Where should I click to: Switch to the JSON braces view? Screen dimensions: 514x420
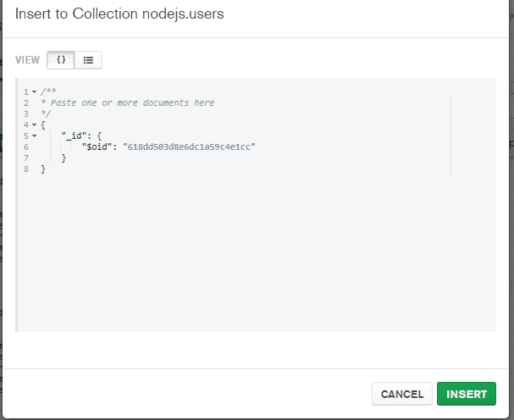point(61,60)
